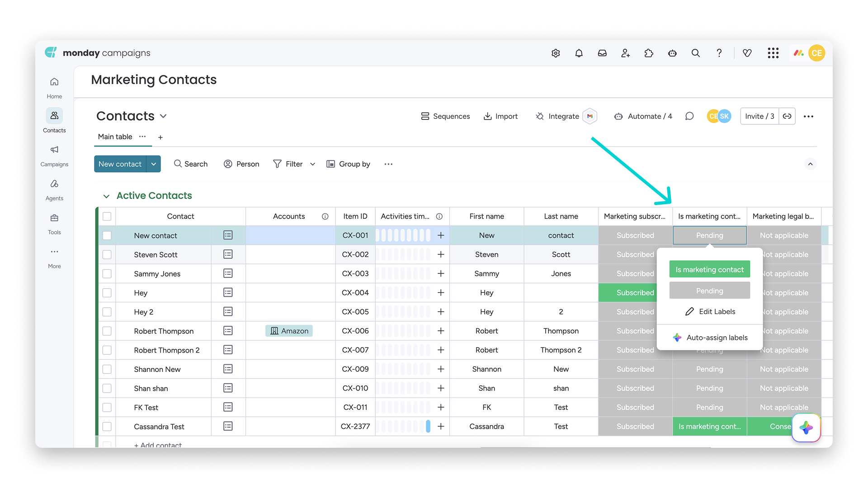This screenshot has width=868, height=488.
Task: Go to Home in the sidebar
Action: 54,88
